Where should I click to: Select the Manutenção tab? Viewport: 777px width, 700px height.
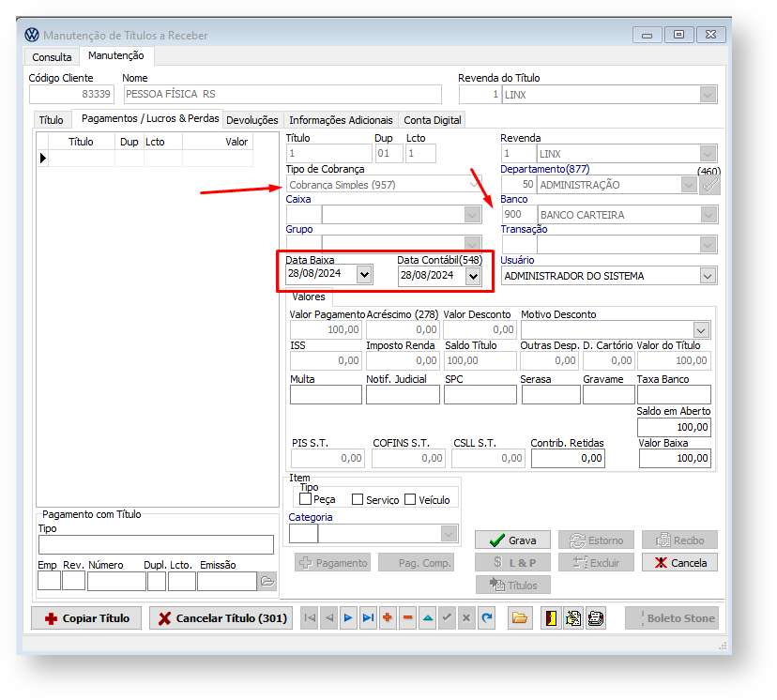pyautogui.click(x=116, y=55)
